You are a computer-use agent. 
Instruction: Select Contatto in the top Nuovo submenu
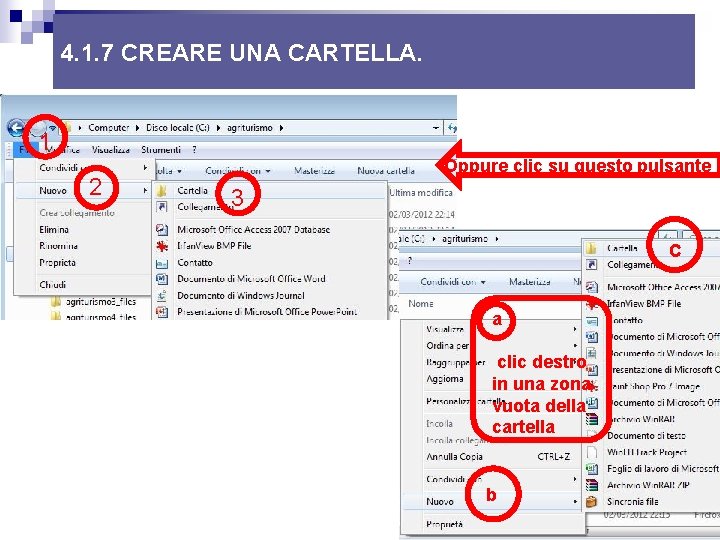pos(195,263)
